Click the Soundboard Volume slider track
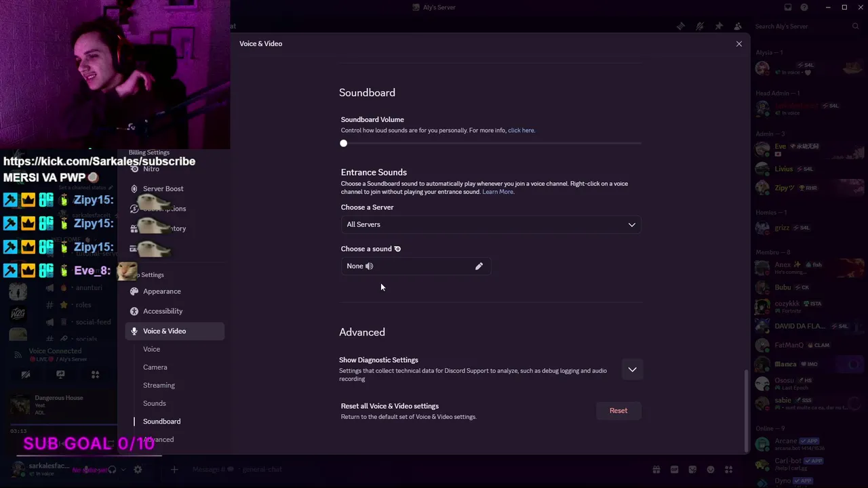 [491, 143]
